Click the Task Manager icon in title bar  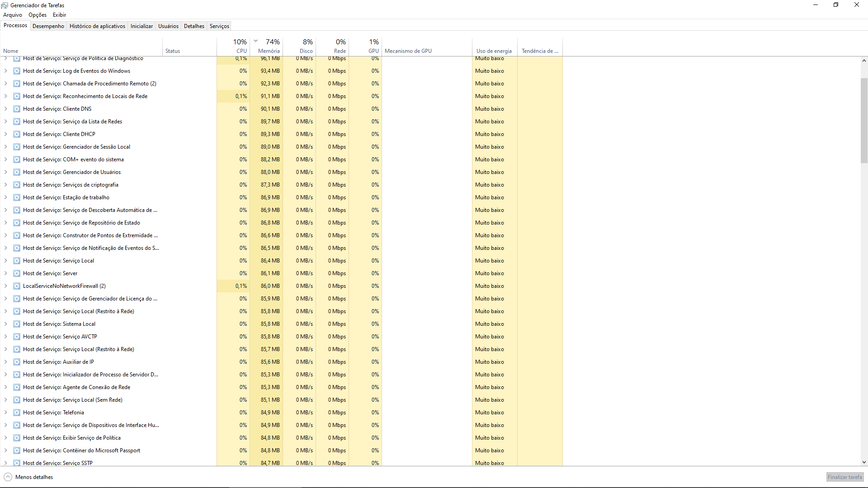pos(5,5)
